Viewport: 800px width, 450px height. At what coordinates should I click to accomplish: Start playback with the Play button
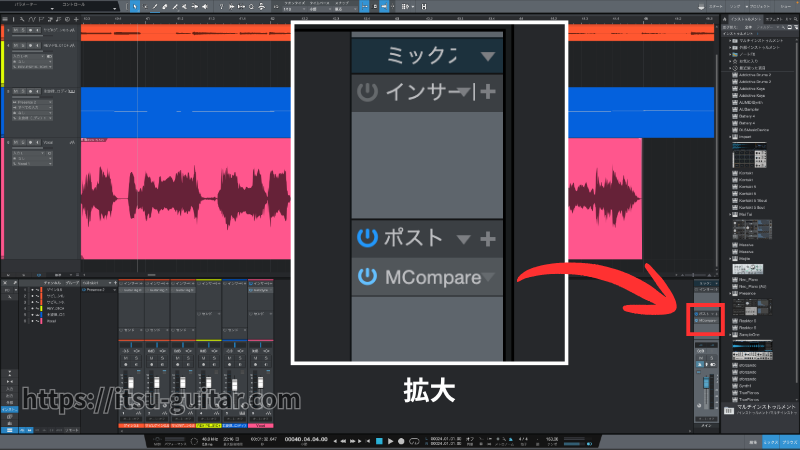coord(390,441)
